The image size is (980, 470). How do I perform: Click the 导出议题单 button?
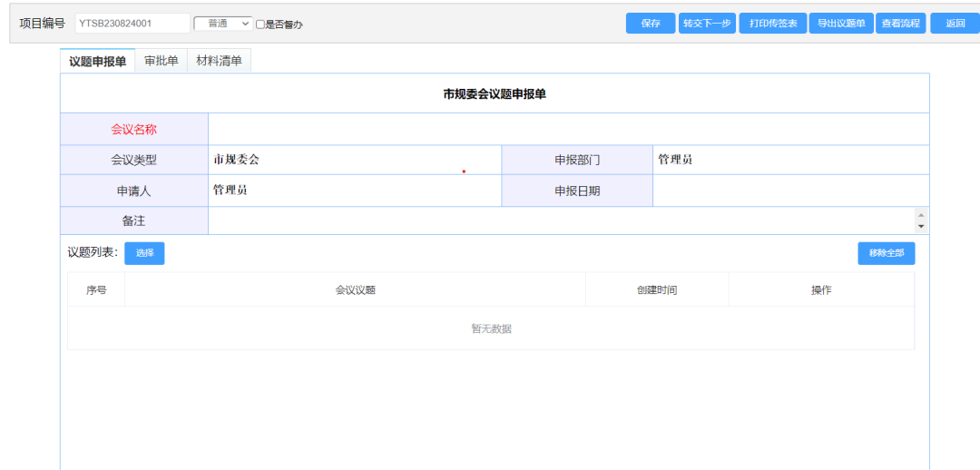tap(841, 23)
